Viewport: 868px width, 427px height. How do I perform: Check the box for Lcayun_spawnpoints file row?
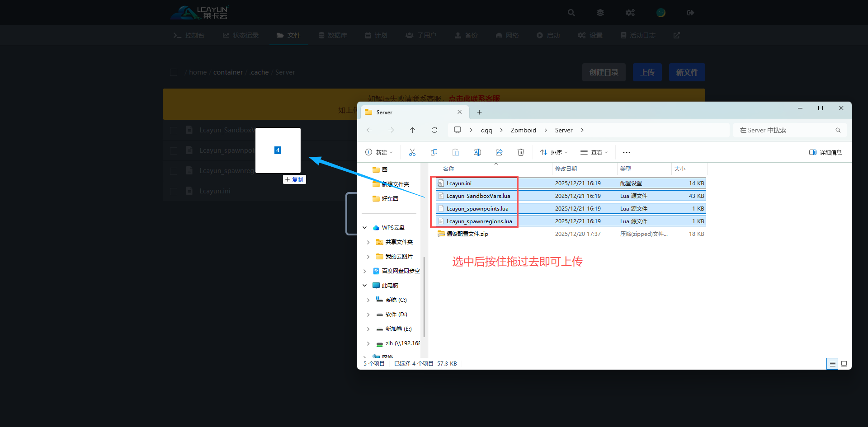[x=174, y=151]
